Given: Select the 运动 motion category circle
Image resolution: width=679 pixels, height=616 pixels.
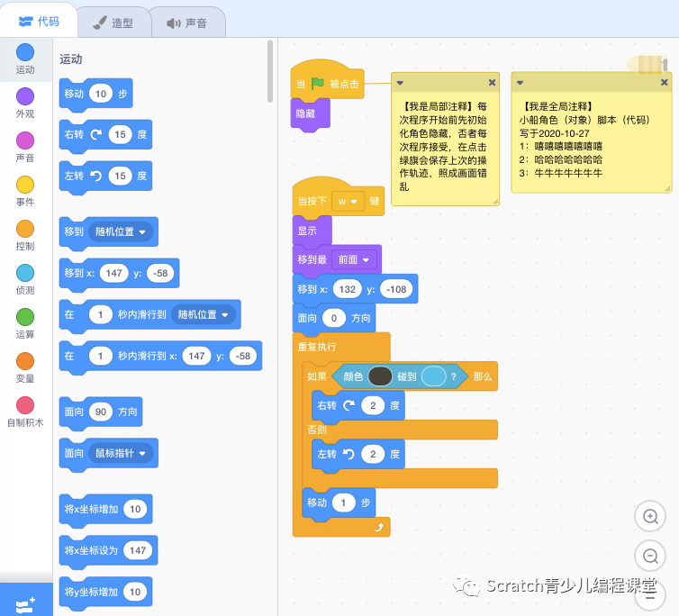Looking at the screenshot, I should coord(25,52).
